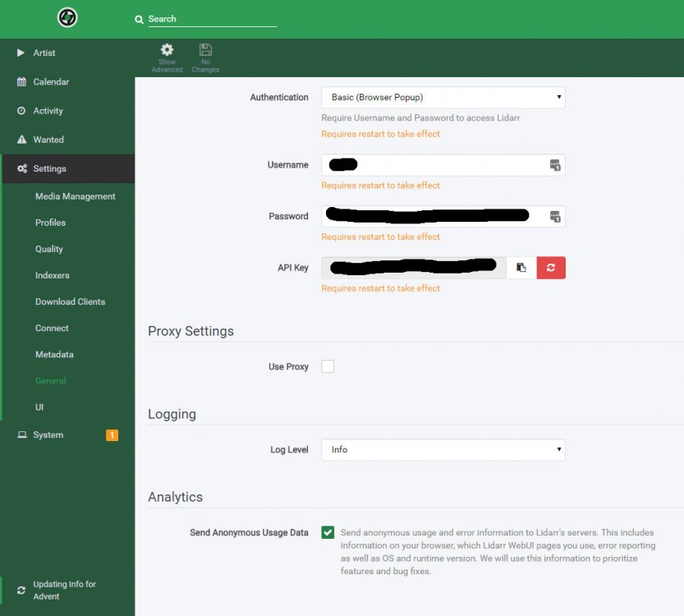The height and width of the screenshot is (616, 684).
Task: Click 'Require Username and Password to access Lidarr' text
Action: pyautogui.click(x=420, y=117)
